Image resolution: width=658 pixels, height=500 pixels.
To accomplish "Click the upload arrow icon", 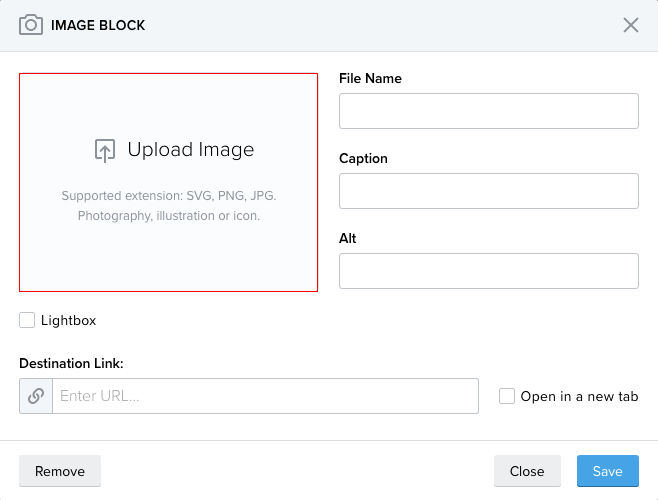I will (105, 150).
